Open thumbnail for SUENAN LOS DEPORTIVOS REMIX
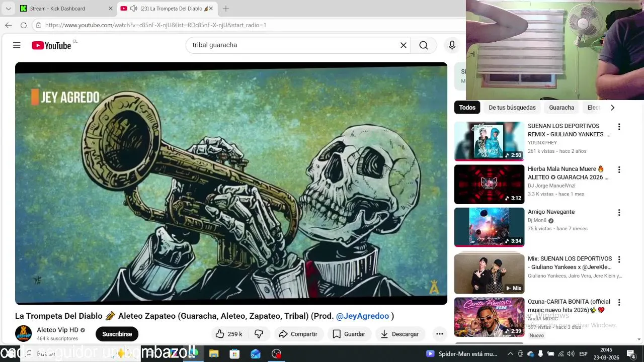Image resolution: width=644 pixels, height=362 pixels. coord(489,141)
